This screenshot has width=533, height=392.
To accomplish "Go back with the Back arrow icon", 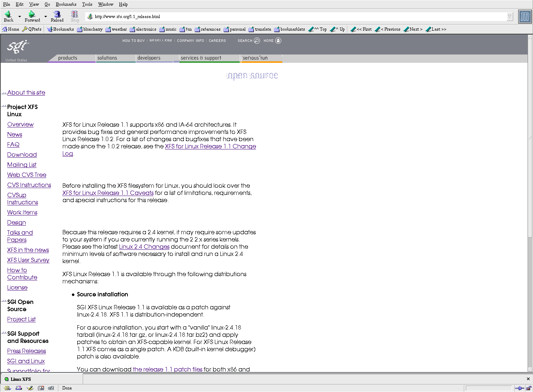I will (8, 14).
